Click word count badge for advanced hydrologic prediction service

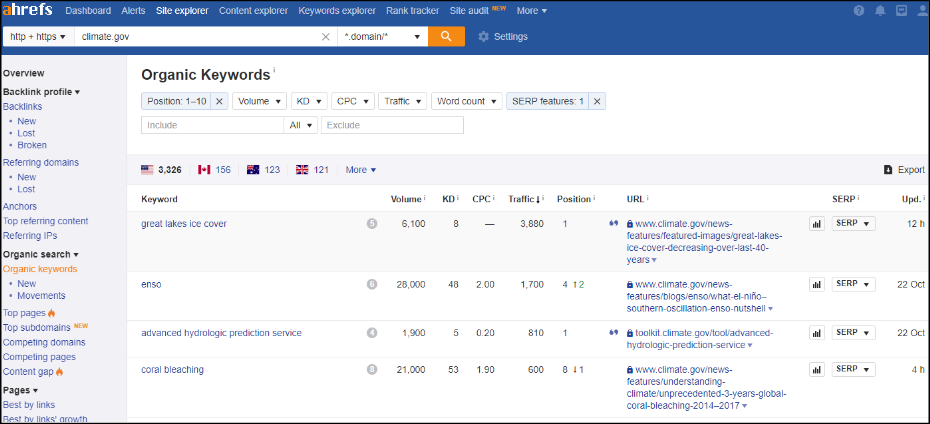click(372, 333)
